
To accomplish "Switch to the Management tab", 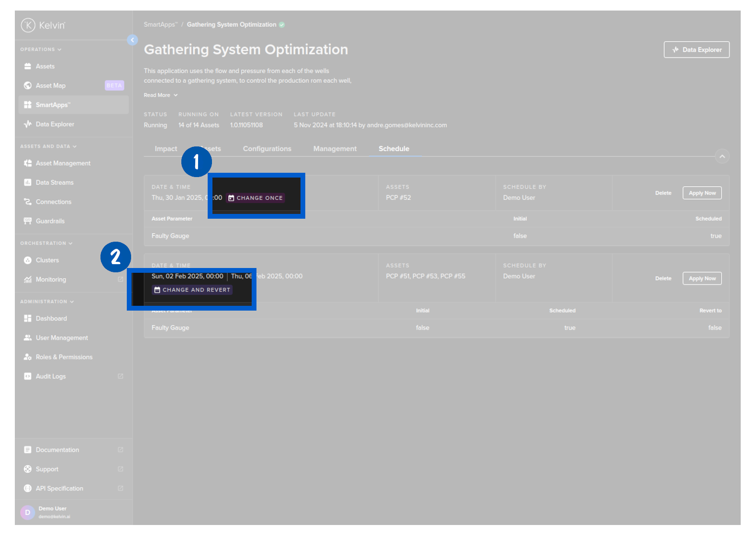I will pyautogui.click(x=335, y=149).
